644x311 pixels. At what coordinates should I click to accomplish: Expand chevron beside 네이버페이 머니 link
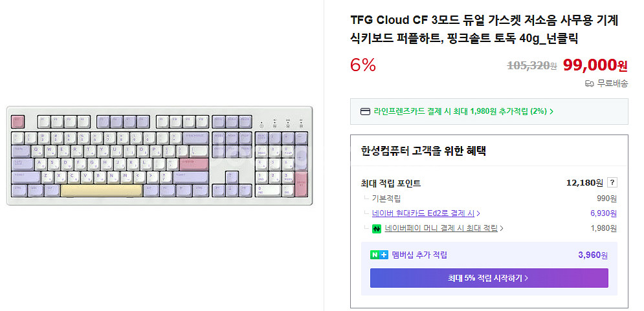(x=502, y=228)
